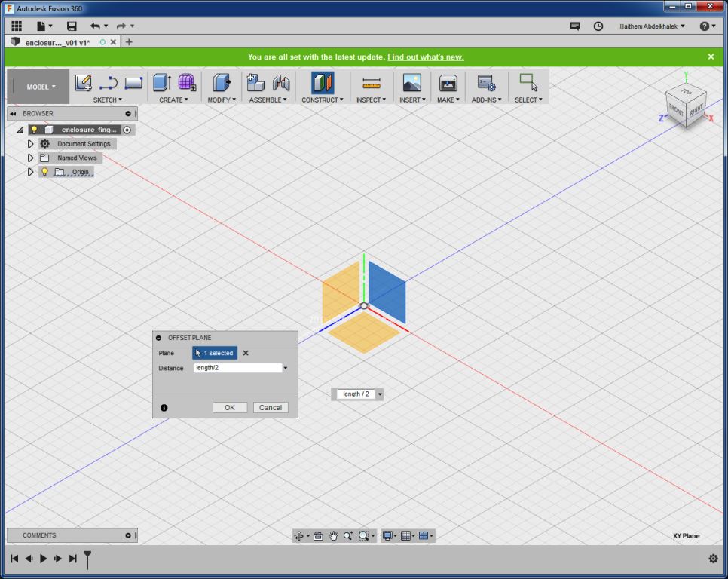This screenshot has width=728, height=579.
Task: Select the sketch Line tool
Action: 109,83
